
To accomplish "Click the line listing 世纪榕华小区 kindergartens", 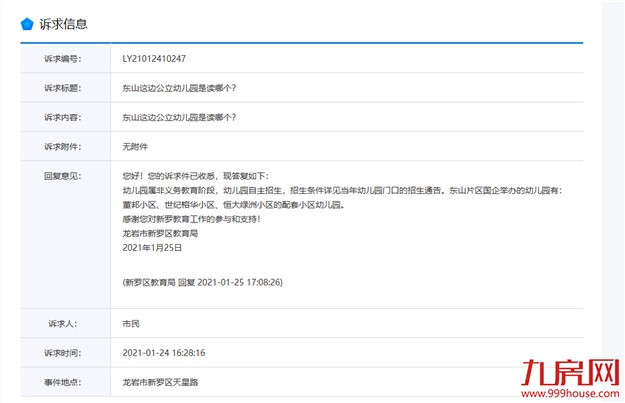I will coord(234,205).
